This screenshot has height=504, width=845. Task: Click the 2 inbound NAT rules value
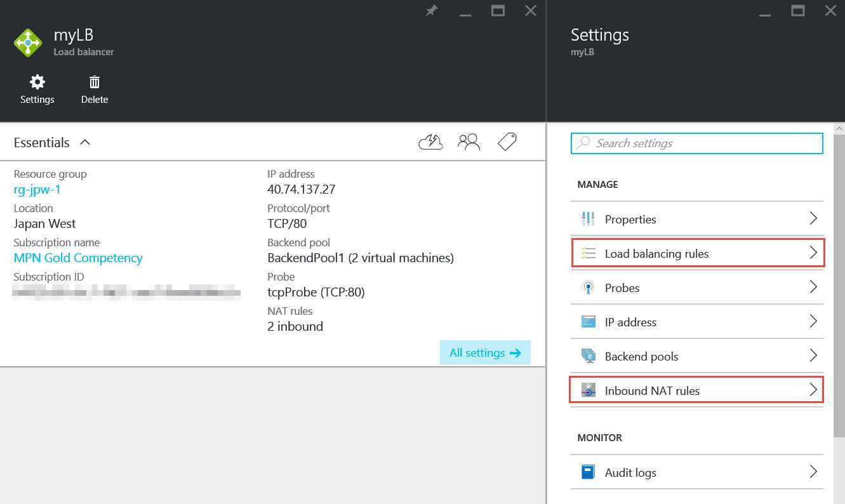pyautogui.click(x=295, y=326)
